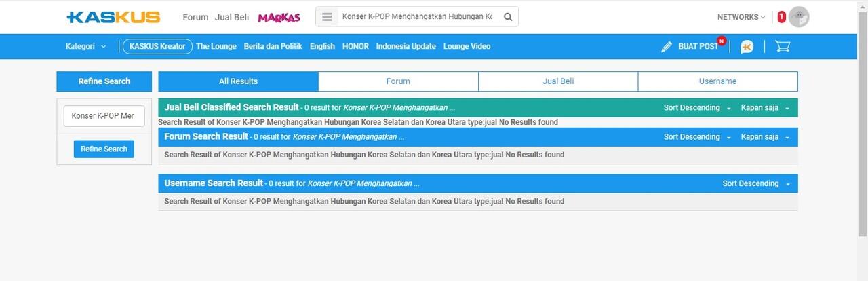Select the All Results tab

pyautogui.click(x=238, y=81)
